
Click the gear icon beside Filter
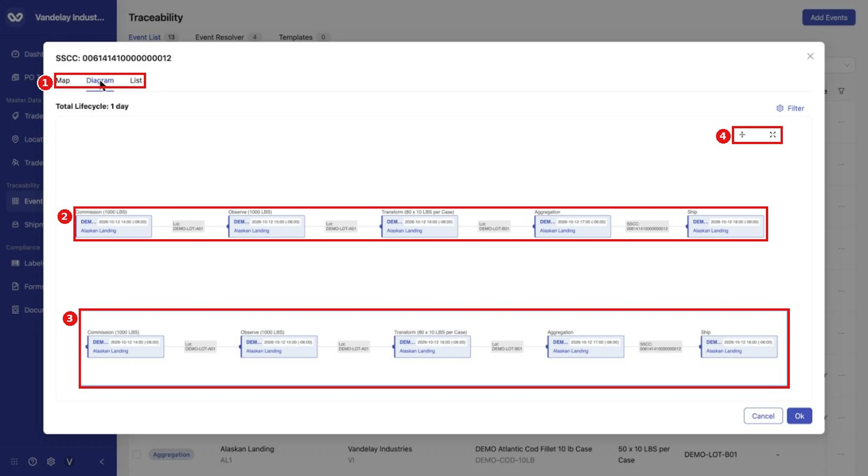(x=780, y=108)
